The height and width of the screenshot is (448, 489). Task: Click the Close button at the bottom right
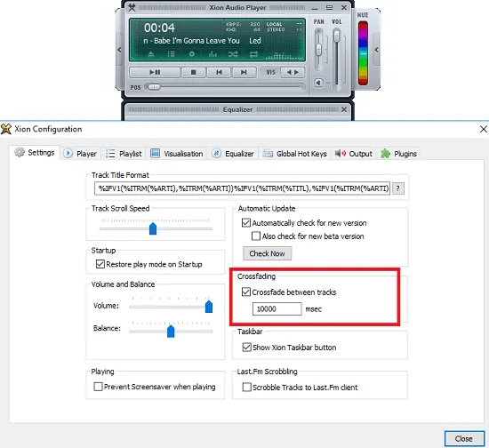point(464,438)
